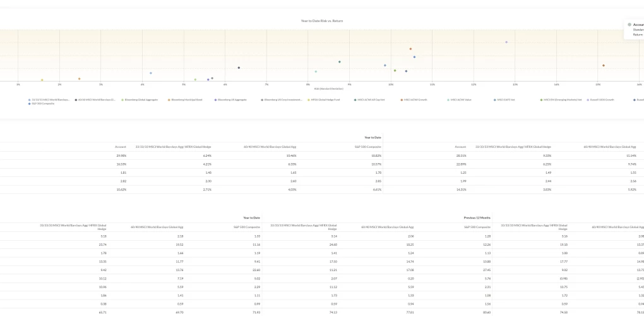Image resolution: width=644 pixels, height=316 pixels.
Task: Toggle the HFRX Global Hedge Fund legend entry
Action: pos(323,100)
